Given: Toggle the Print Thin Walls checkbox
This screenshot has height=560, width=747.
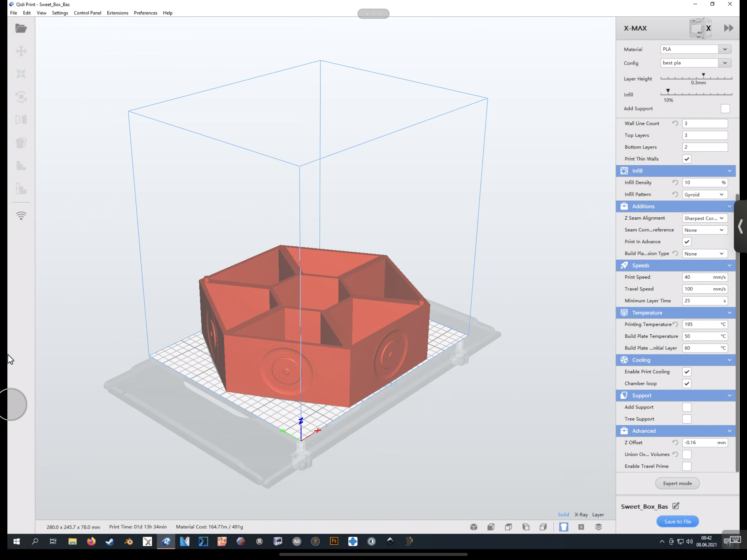Looking at the screenshot, I should [x=687, y=159].
